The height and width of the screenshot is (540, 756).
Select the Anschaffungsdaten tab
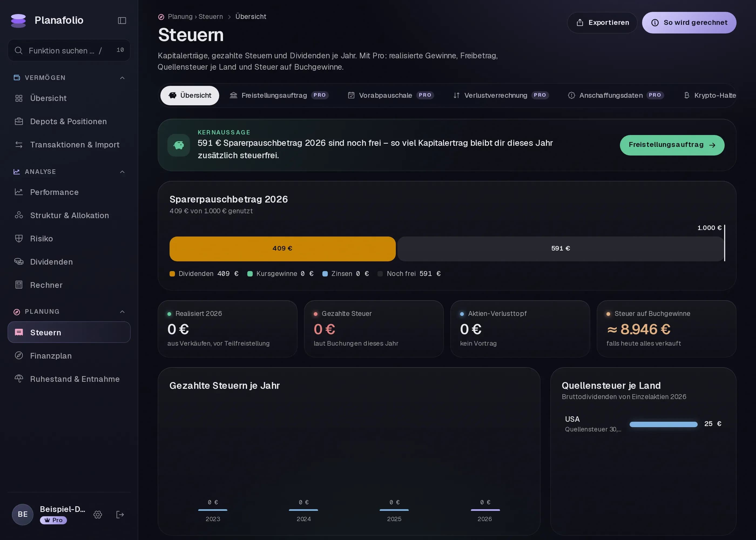(x=616, y=95)
